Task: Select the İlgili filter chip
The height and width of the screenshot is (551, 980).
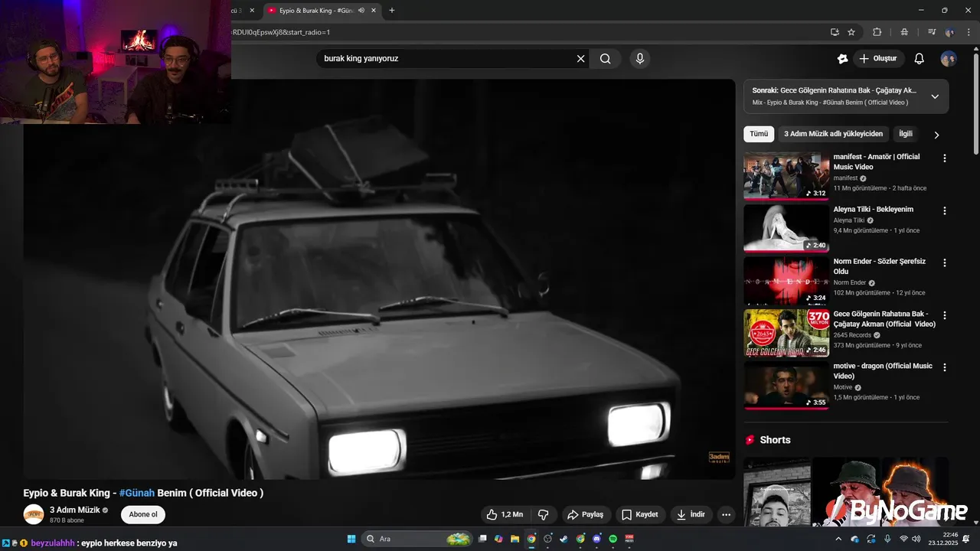Action: point(906,134)
